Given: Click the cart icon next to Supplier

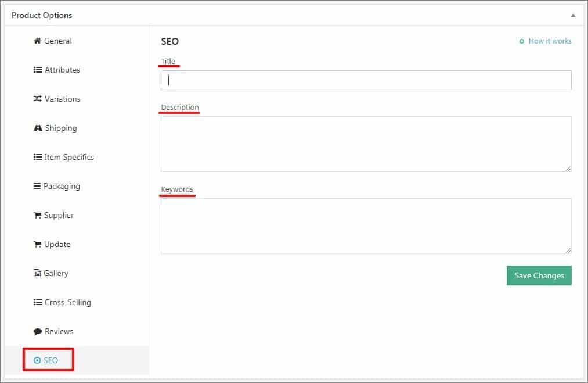Looking at the screenshot, I should coord(38,215).
